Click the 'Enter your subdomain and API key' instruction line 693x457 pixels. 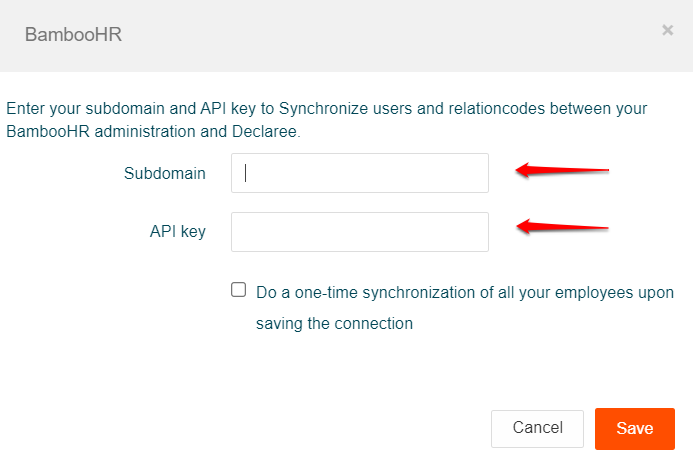pos(326,108)
